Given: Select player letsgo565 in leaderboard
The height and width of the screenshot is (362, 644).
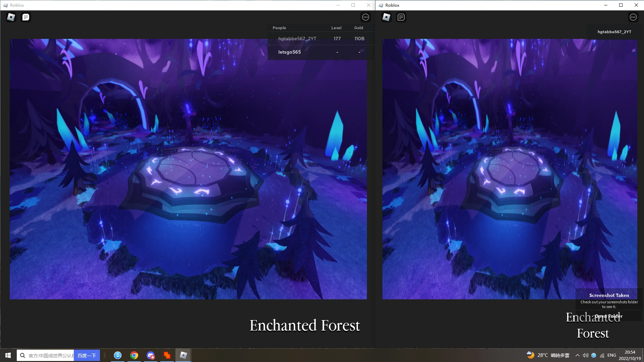Looking at the screenshot, I should [x=289, y=52].
